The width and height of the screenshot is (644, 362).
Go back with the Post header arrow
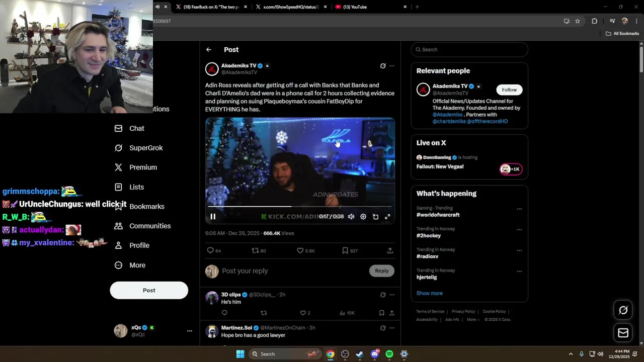coord(209,50)
